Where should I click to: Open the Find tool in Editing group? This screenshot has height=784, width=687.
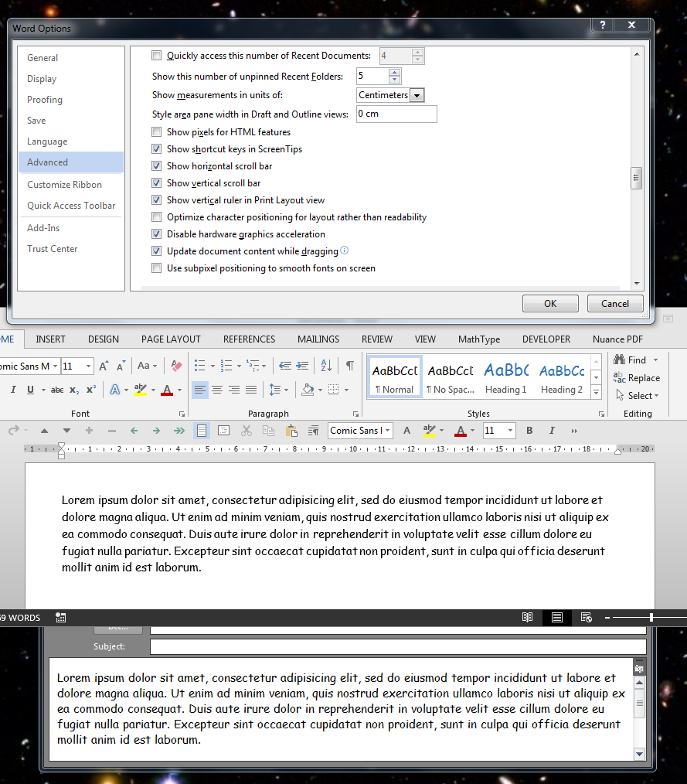point(631,360)
